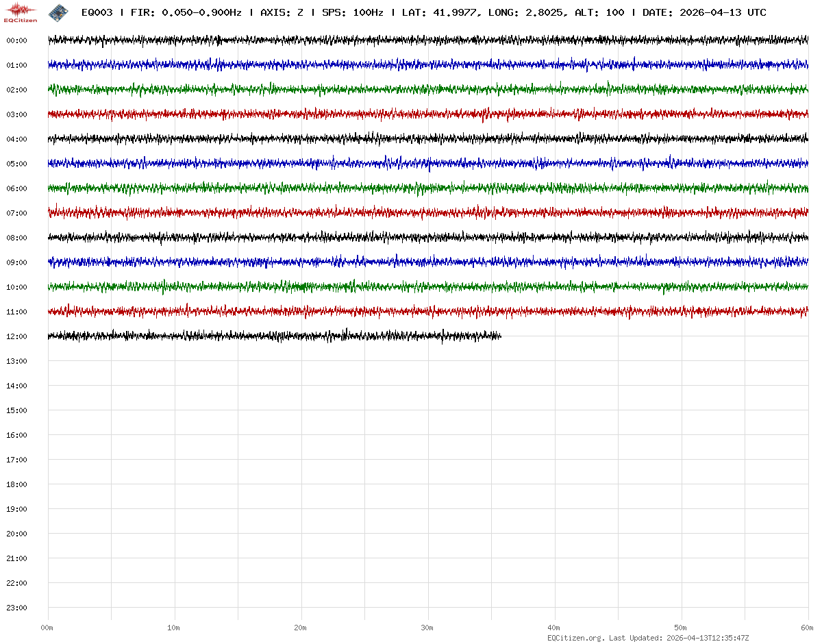Click the SPS: 100Hz text in the header
This screenshot has height=644, width=822.
(352, 12)
